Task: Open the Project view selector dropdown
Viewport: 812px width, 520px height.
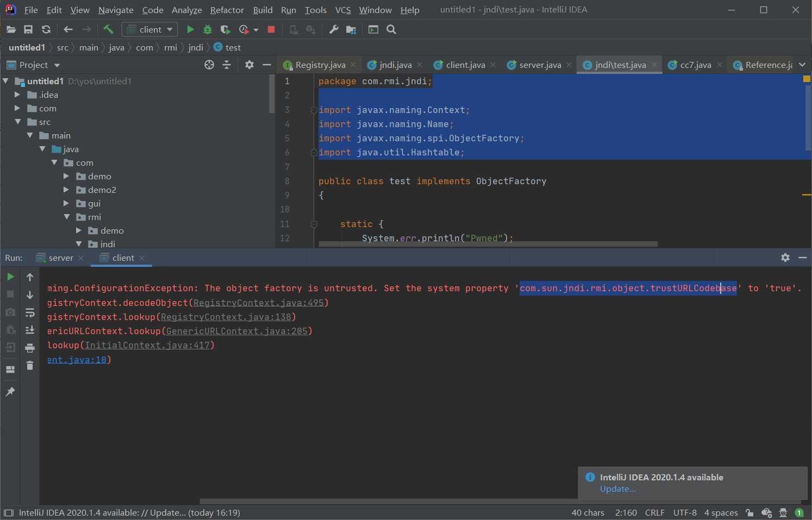Action: [57, 65]
